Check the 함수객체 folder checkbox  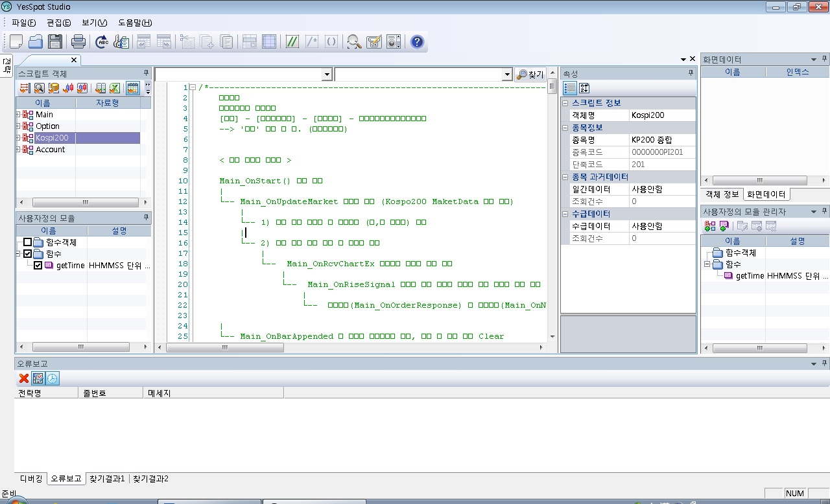[27, 242]
